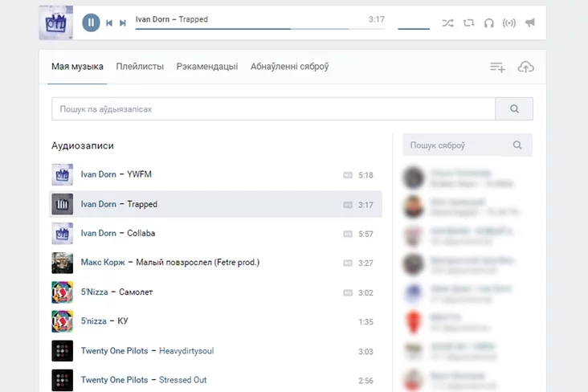Skip to previous track
This screenshot has width=588, height=392.
coord(109,22)
